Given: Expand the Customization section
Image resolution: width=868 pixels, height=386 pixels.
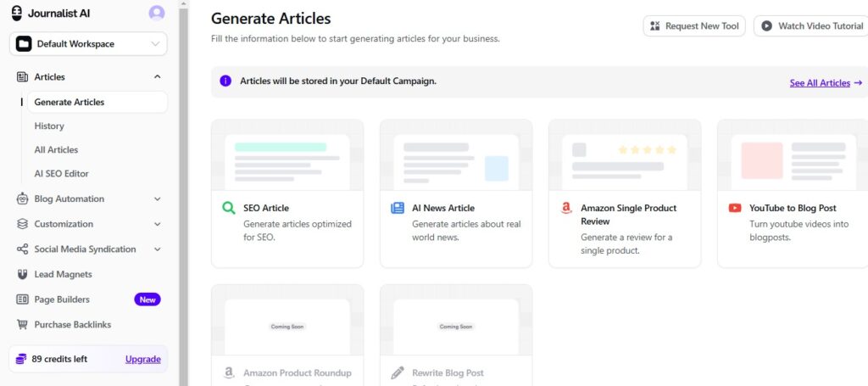Looking at the screenshot, I should pos(157,224).
